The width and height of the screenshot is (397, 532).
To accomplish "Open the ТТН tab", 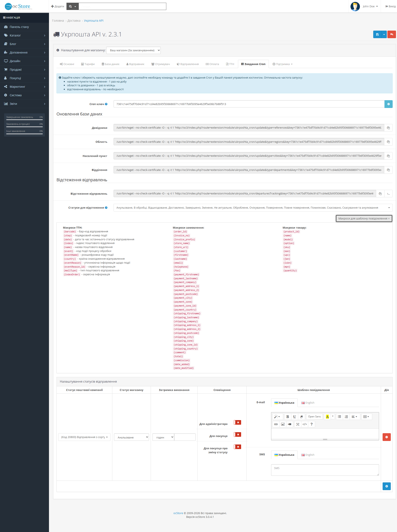I will tap(230, 64).
